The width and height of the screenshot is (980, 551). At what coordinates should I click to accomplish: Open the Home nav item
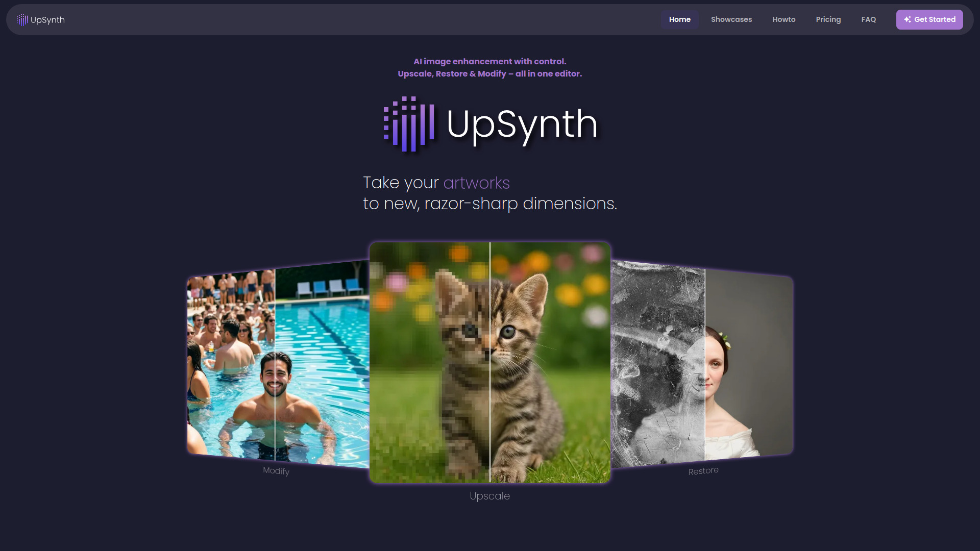[679, 19]
